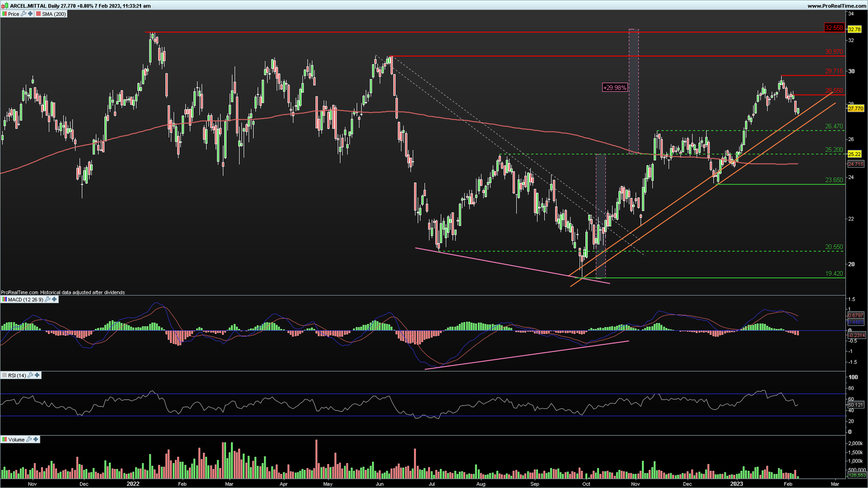
Task: Click the plus icon next to MACD
Action: pyautogui.click(x=54, y=299)
